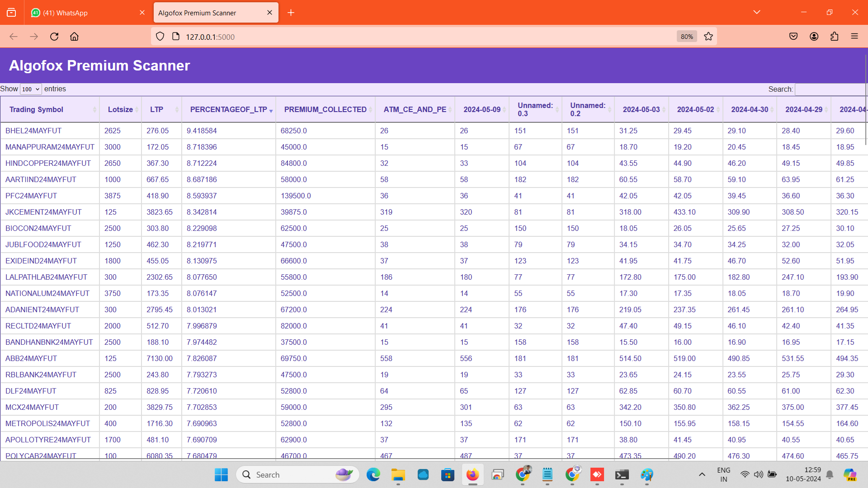Launch Microsoft Edge from the taskbar
The height and width of the screenshot is (488, 868).
coord(373,474)
